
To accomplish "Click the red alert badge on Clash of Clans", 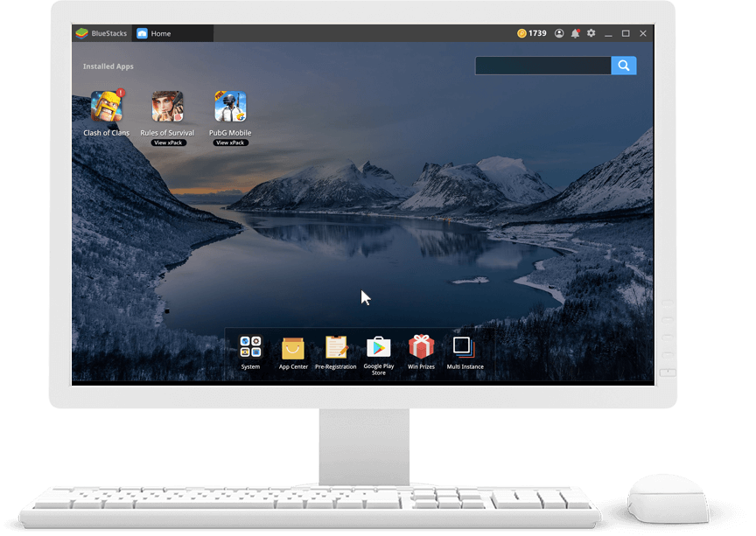I will click(121, 92).
